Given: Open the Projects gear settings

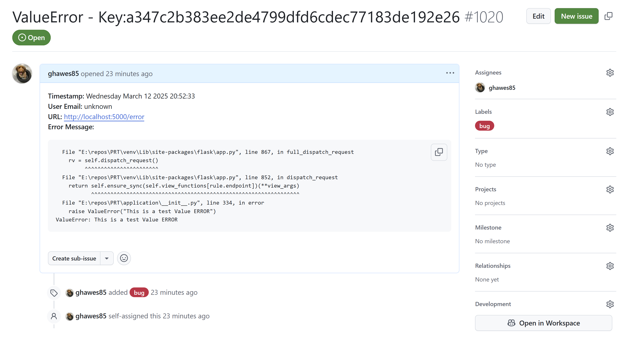Looking at the screenshot, I should point(610,189).
